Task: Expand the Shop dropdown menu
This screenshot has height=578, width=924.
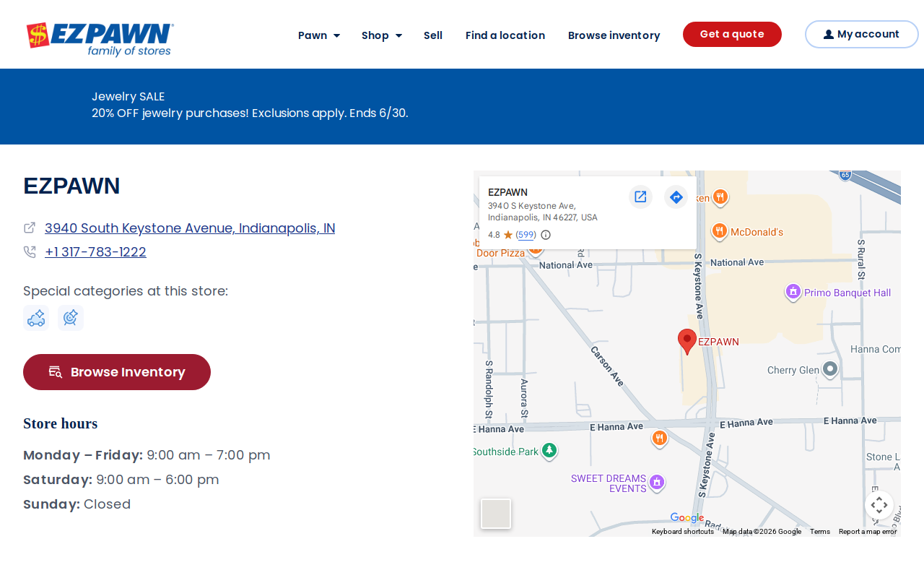Action: click(382, 35)
